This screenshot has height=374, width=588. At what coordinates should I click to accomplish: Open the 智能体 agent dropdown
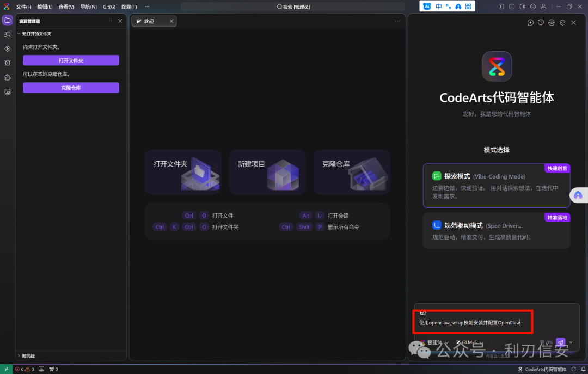434,342
